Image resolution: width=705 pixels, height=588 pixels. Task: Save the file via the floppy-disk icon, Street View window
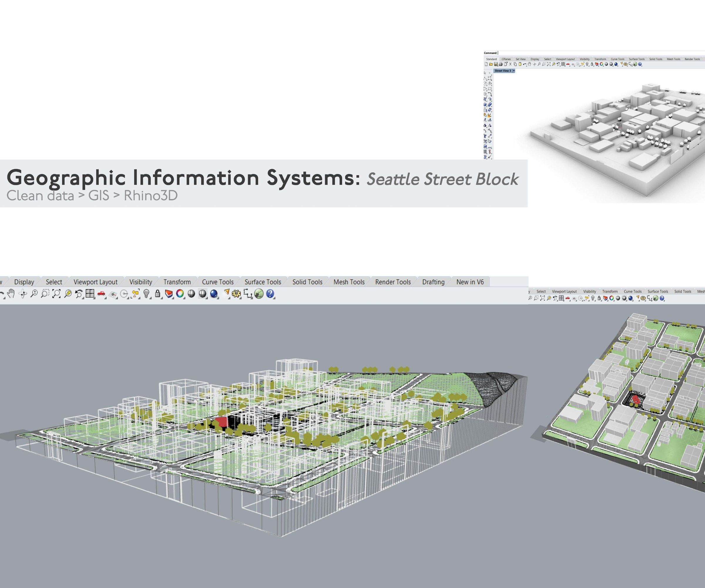(496, 64)
